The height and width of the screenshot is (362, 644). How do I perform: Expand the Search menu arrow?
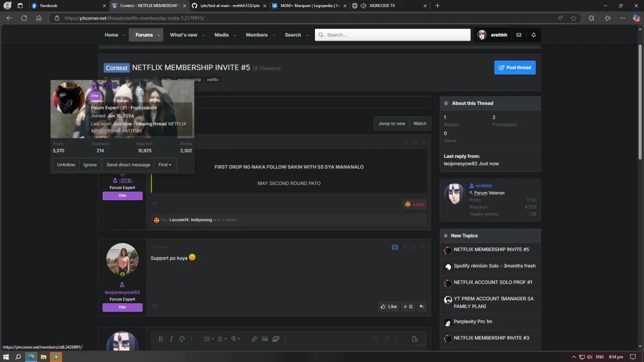pos(307,35)
